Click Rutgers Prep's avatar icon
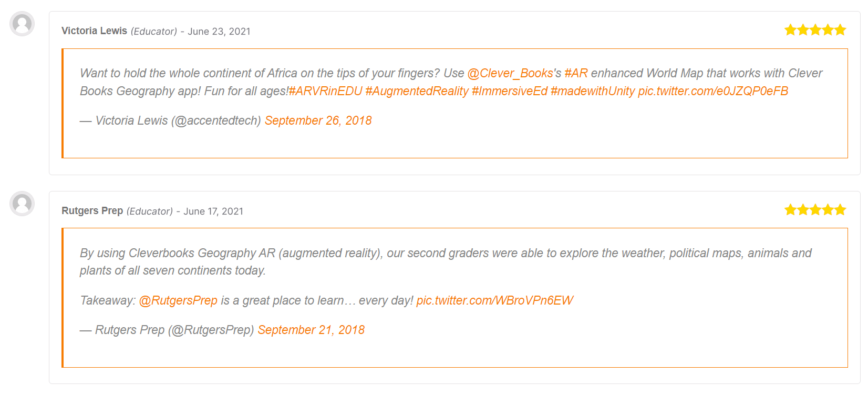This screenshot has width=868, height=394. [22, 204]
